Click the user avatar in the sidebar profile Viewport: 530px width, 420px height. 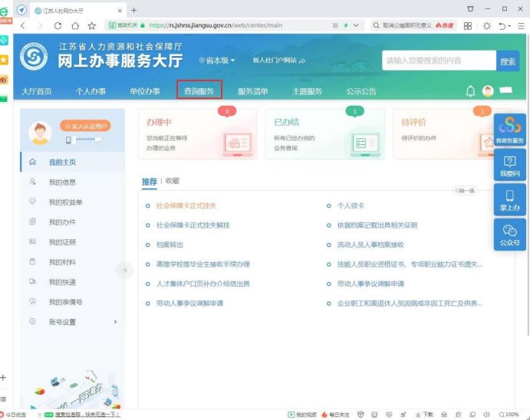[x=40, y=133]
